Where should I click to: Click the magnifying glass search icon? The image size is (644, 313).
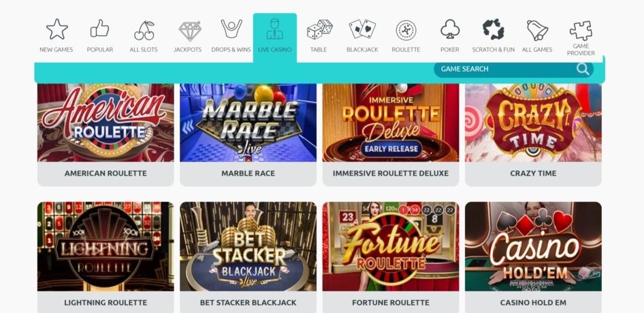point(583,69)
